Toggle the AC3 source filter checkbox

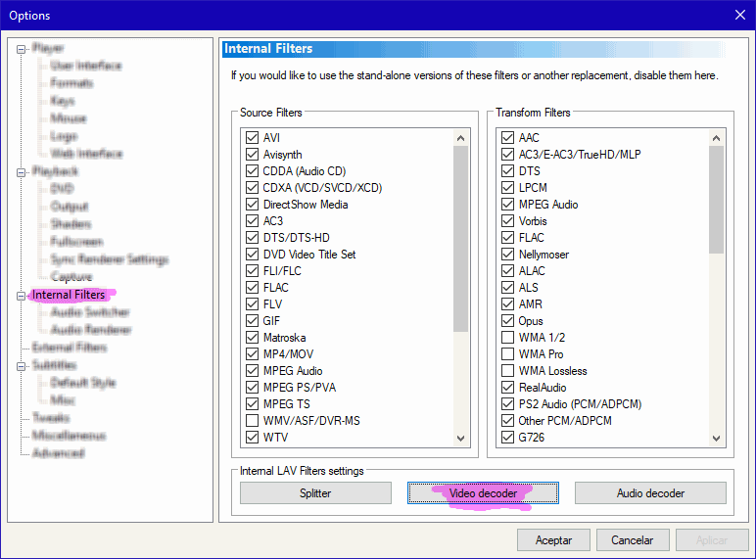(252, 221)
